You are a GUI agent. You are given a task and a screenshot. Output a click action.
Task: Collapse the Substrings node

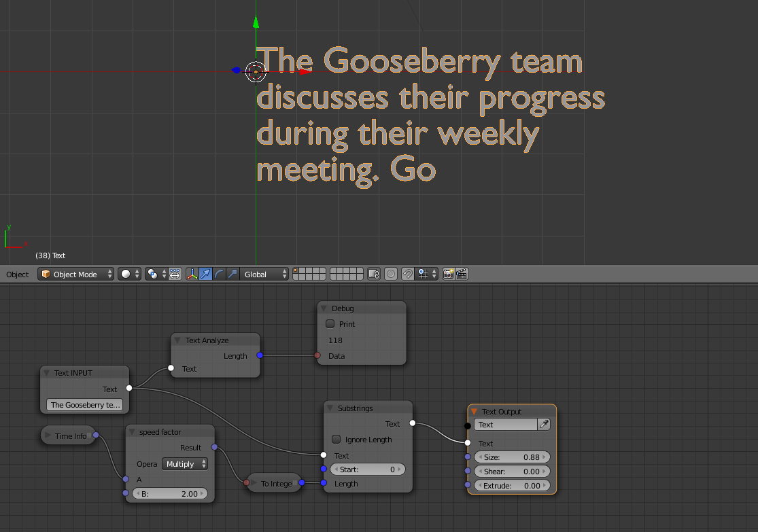tap(330, 408)
